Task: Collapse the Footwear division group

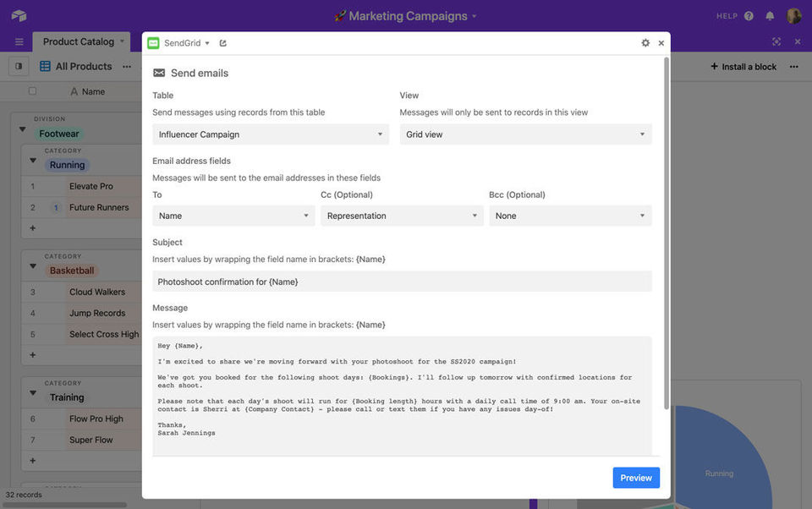Action: click(x=22, y=129)
